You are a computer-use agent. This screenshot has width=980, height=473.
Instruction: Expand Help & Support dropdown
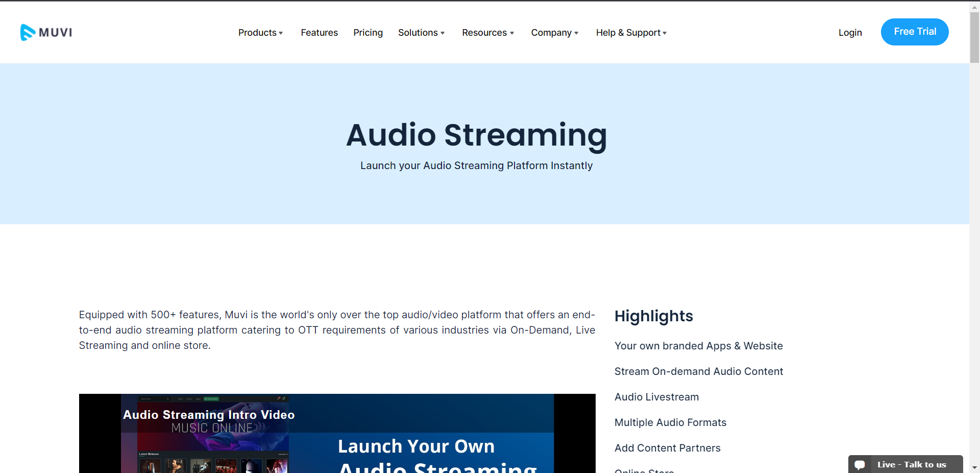tap(631, 33)
